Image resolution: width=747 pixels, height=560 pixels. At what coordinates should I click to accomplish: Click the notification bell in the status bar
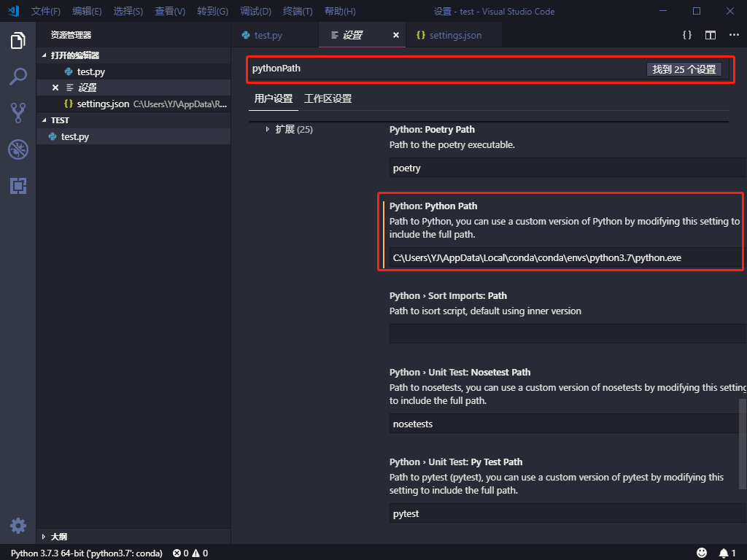point(725,552)
